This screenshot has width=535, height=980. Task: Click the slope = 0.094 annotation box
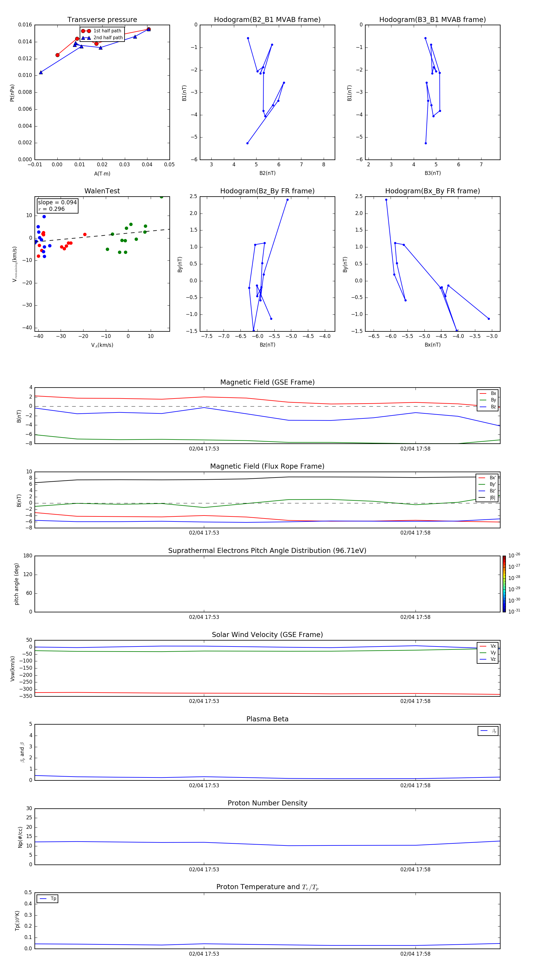point(57,206)
